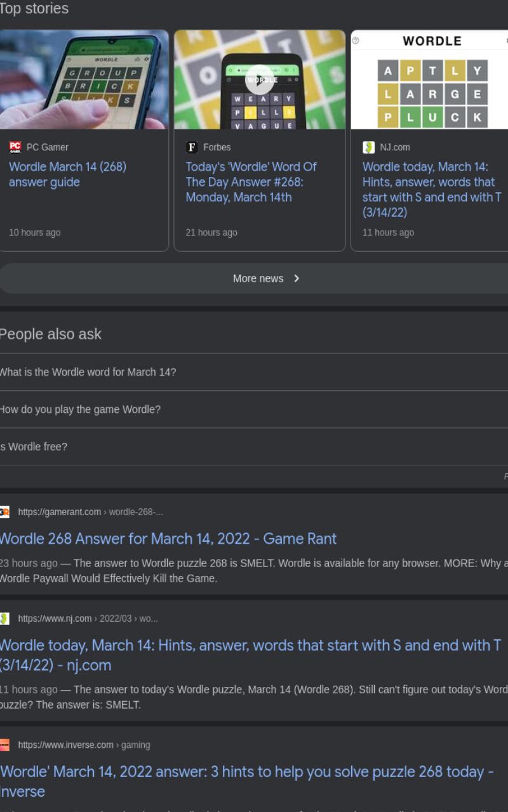Click the 'PC Gamer' source name text

point(48,147)
